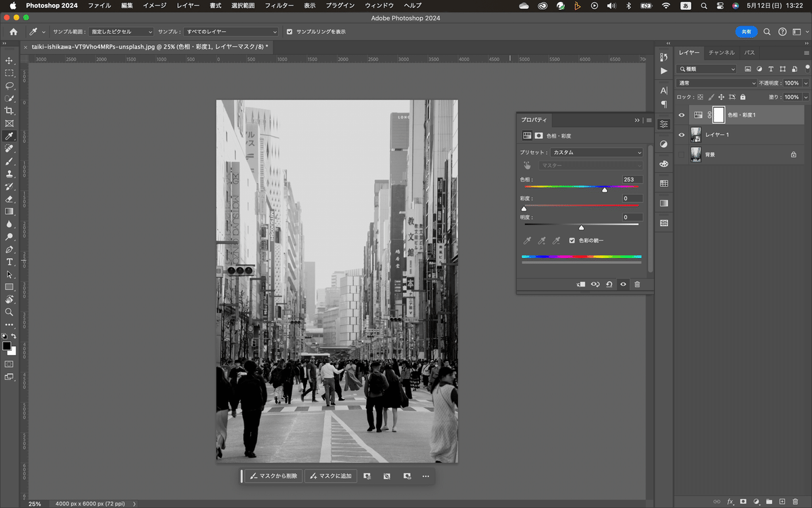Click the 色相 hue slider handle
This screenshot has height=508, width=812.
tap(604, 190)
